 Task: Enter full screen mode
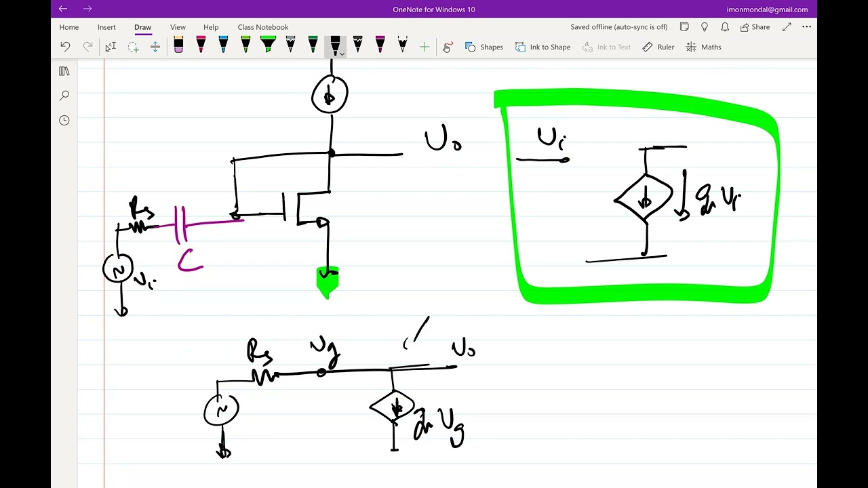(x=787, y=27)
